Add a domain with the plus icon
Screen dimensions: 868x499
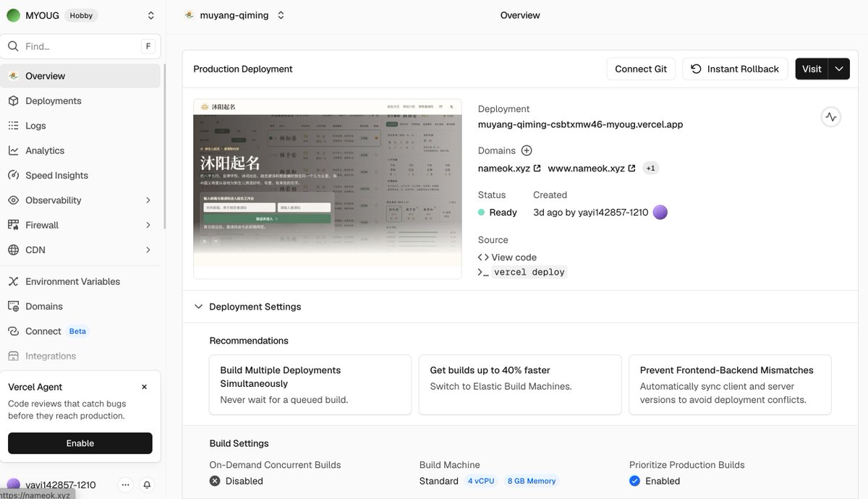(x=527, y=150)
